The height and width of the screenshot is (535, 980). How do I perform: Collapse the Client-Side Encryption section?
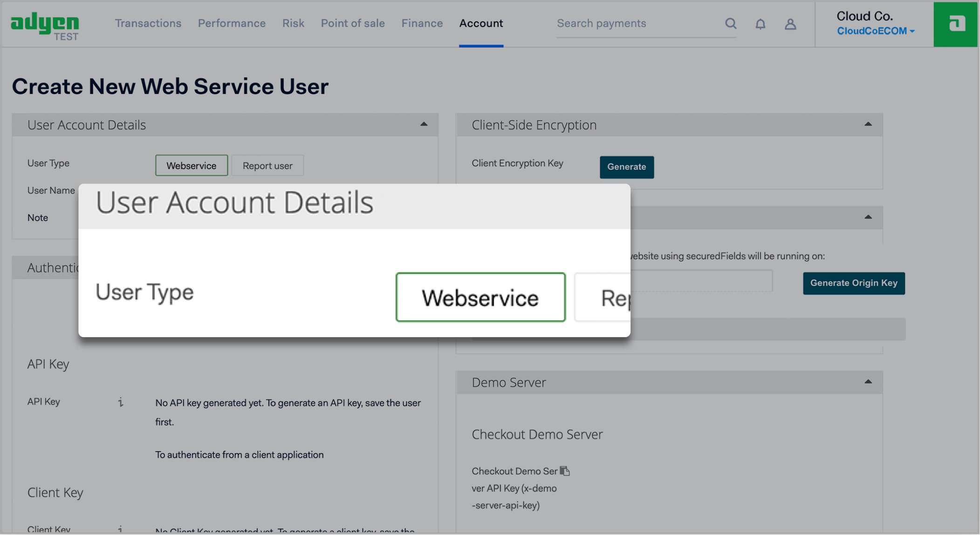[868, 124]
